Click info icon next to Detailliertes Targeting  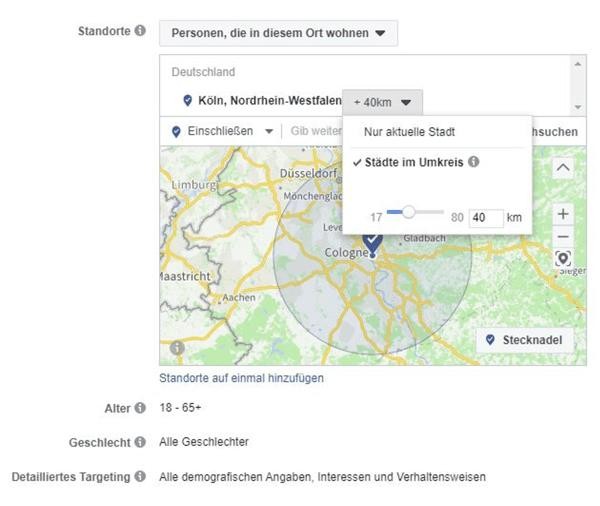coord(140,477)
